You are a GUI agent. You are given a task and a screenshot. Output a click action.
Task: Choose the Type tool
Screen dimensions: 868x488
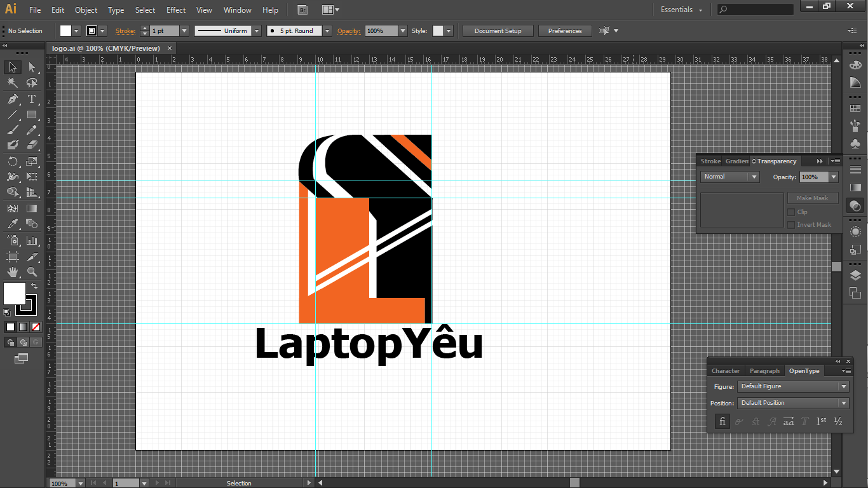32,99
